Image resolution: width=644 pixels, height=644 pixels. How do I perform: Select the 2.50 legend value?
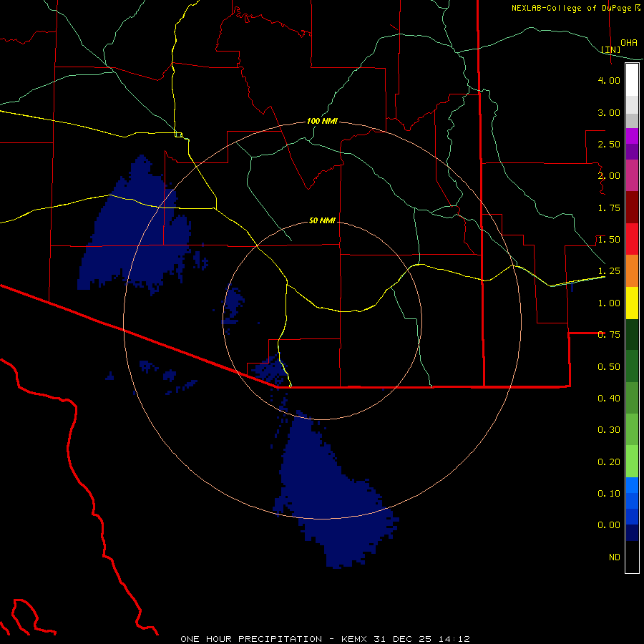pos(609,144)
